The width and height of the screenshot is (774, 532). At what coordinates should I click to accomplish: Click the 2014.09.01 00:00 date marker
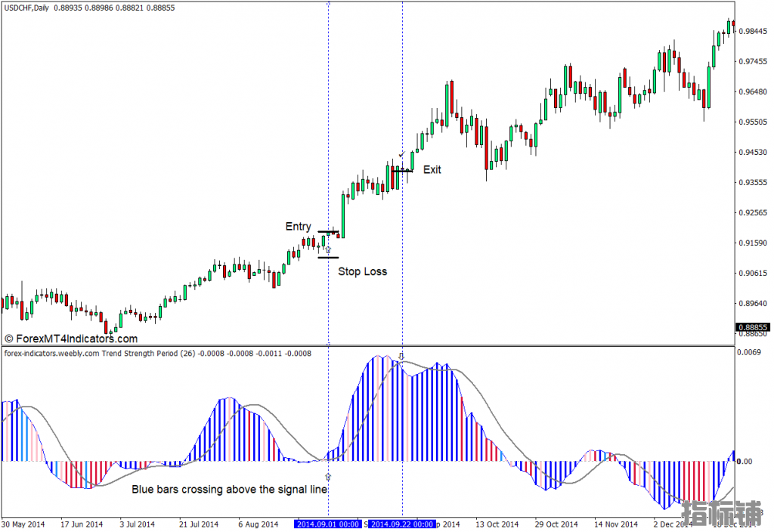pyautogui.click(x=328, y=524)
